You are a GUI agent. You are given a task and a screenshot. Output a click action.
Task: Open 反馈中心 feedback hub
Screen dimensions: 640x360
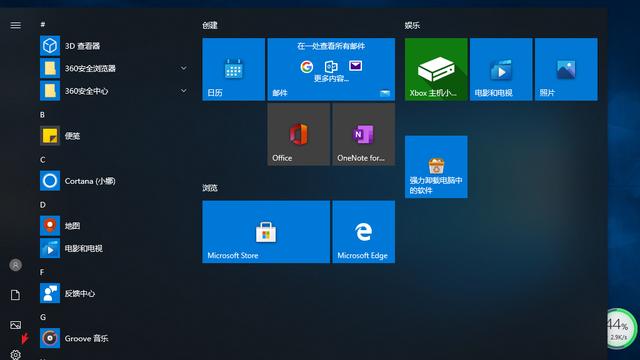pyautogui.click(x=114, y=293)
